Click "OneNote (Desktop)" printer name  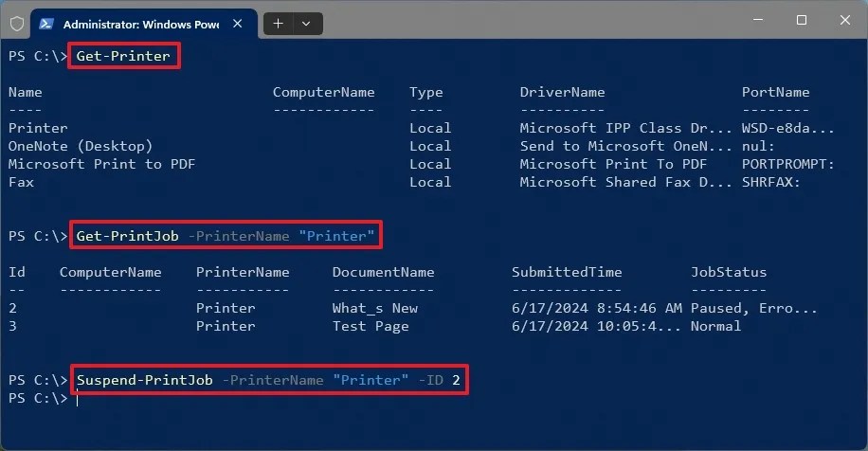coord(81,146)
